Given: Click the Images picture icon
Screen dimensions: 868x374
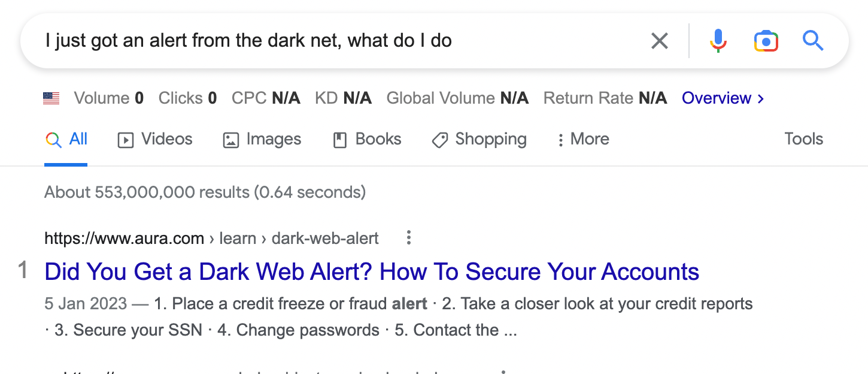Looking at the screenshot, I should (x=230, y=140).
